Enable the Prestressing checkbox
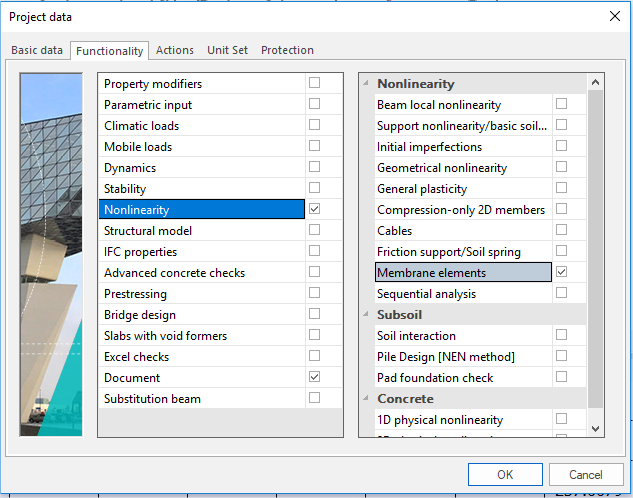This screenshot has width=633, height=498. (315, 293)
